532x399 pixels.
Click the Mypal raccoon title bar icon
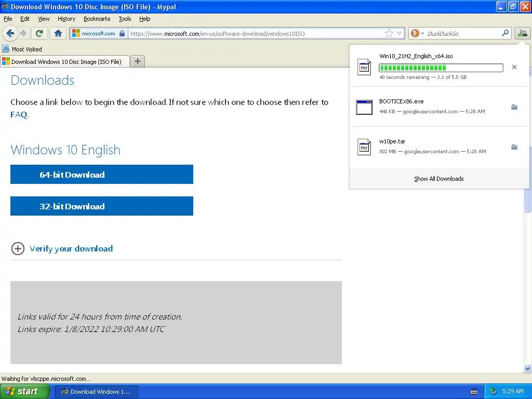pyautogui.click(x=5, y=6)
